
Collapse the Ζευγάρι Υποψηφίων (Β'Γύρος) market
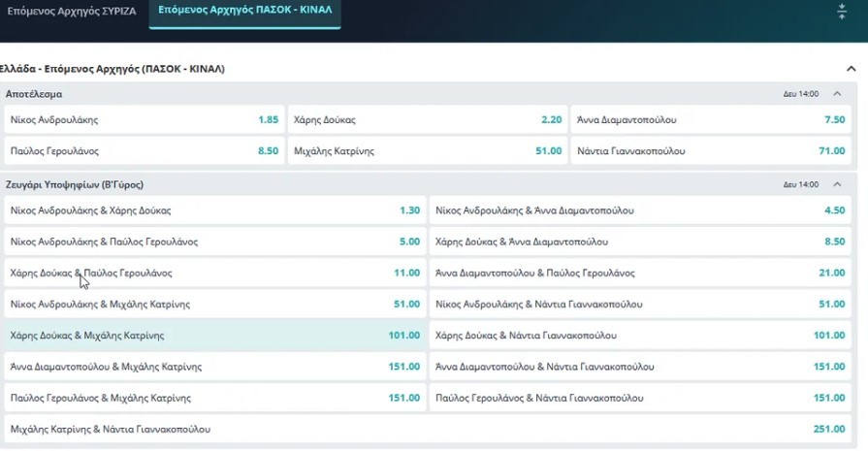pos(837,185)
